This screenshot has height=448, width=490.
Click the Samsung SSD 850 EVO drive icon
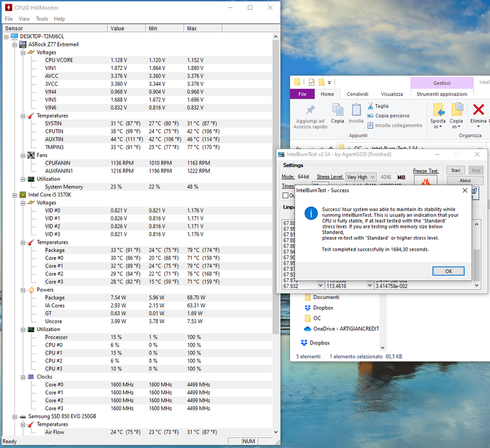23,417
